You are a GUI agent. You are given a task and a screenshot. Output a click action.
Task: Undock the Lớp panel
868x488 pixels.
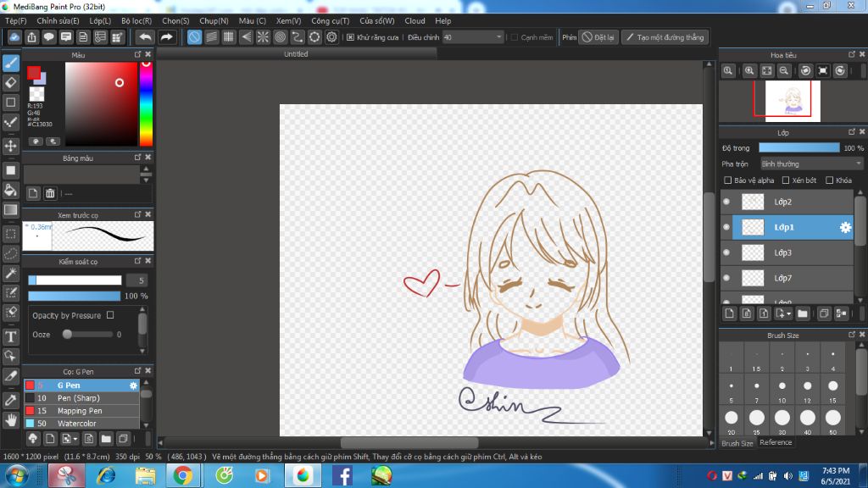[852, 131]
